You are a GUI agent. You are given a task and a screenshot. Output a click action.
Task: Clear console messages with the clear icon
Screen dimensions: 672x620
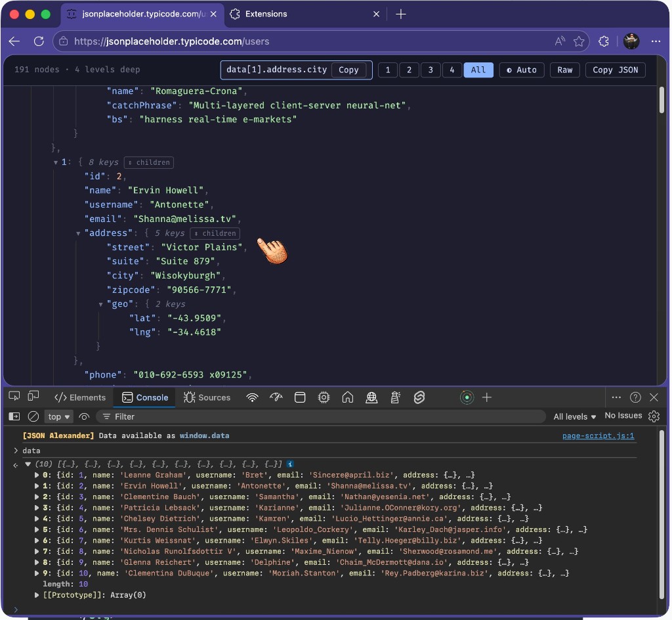(33, 416)
